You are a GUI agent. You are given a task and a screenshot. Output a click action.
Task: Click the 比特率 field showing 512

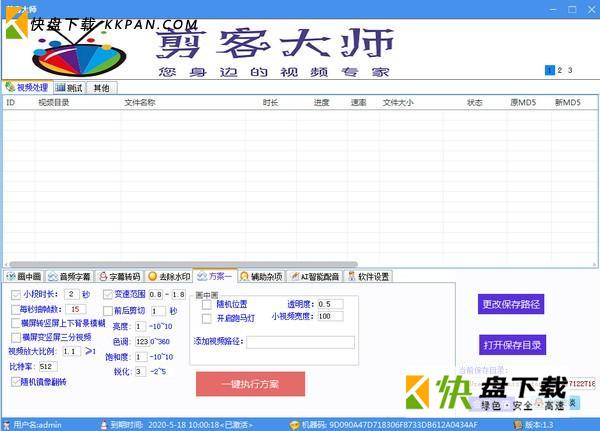click(47, 366)
